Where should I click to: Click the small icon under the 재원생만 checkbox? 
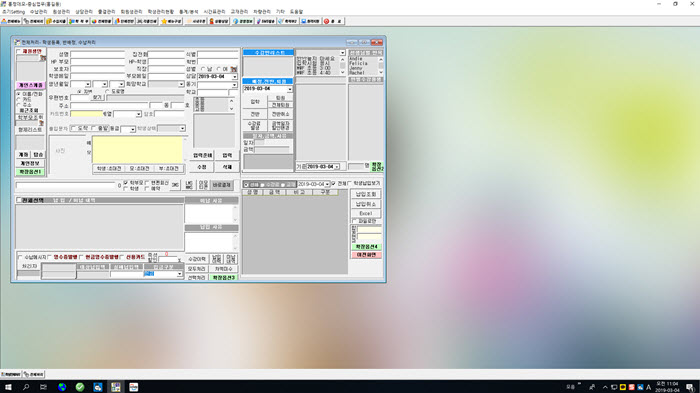(x=43, y=58)
